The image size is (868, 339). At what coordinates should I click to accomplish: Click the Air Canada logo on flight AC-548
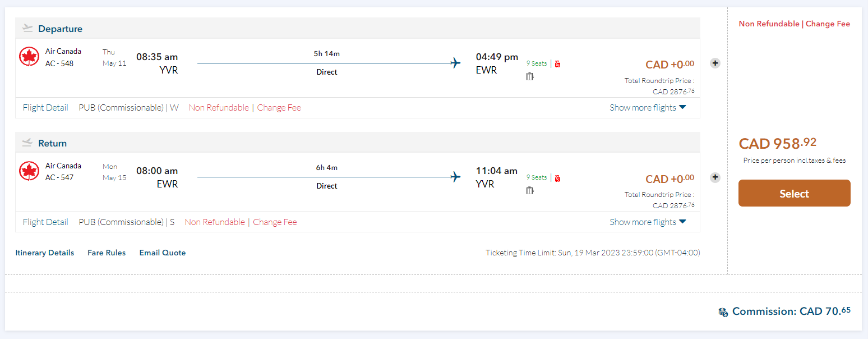coord(29,57)
